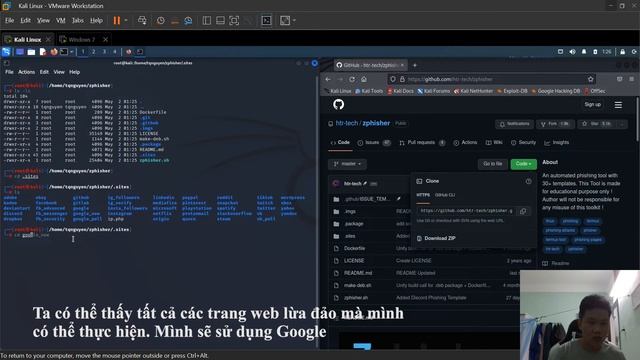This screenshot has width=640, height=360.
Task: Click the repository Notifications button
Action: point(514,124)
